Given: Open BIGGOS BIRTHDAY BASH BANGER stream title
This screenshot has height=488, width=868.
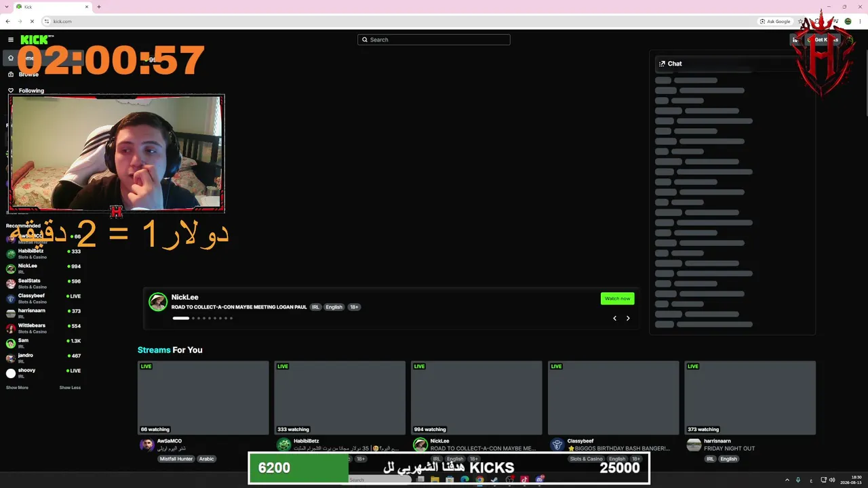Looking at the screenshot, I should 618,449.
